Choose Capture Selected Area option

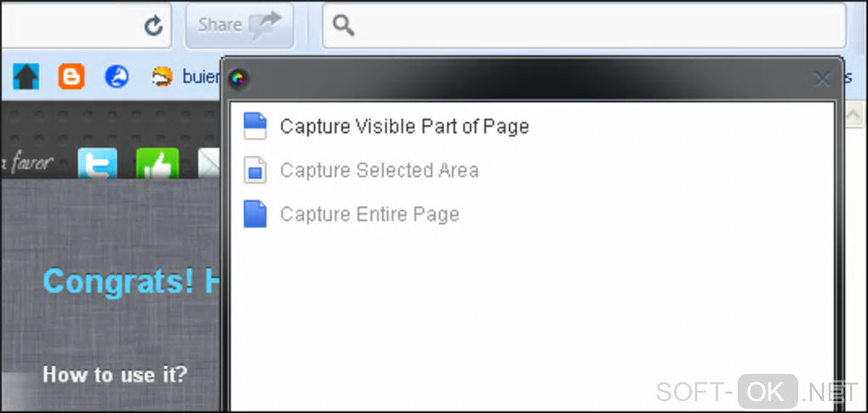coord(379,170)
